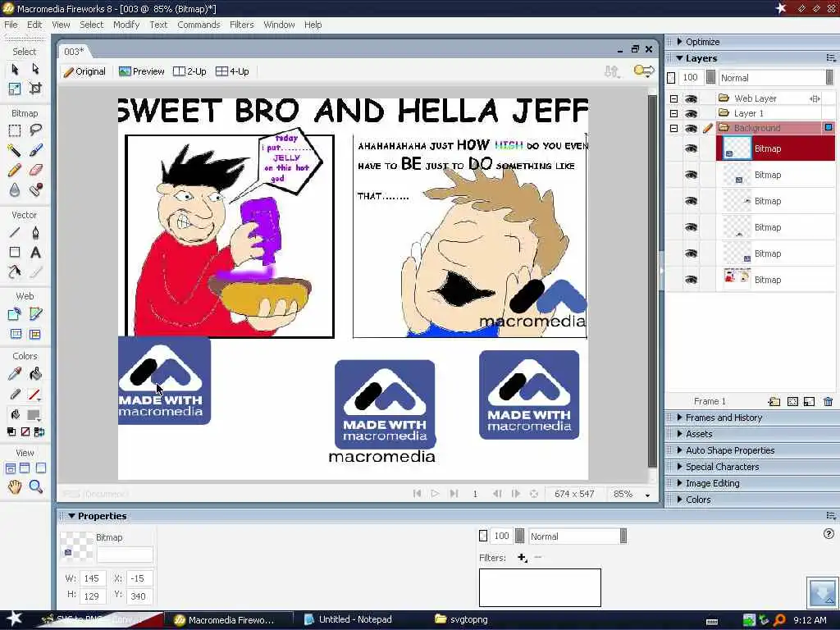Viewport: 840px width, 630px height.
Task: Play the frame animation
Action: tap(435, 494)
